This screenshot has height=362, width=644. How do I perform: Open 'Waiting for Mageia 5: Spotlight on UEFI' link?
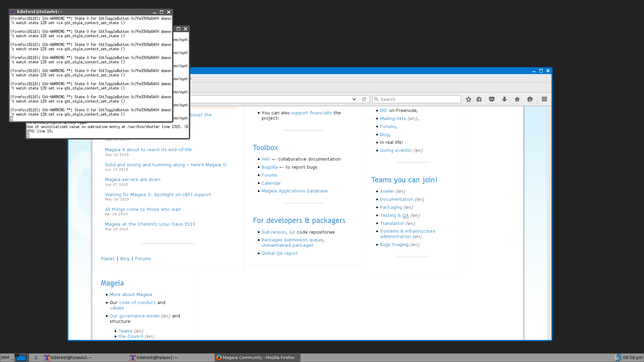pos(158,194)
